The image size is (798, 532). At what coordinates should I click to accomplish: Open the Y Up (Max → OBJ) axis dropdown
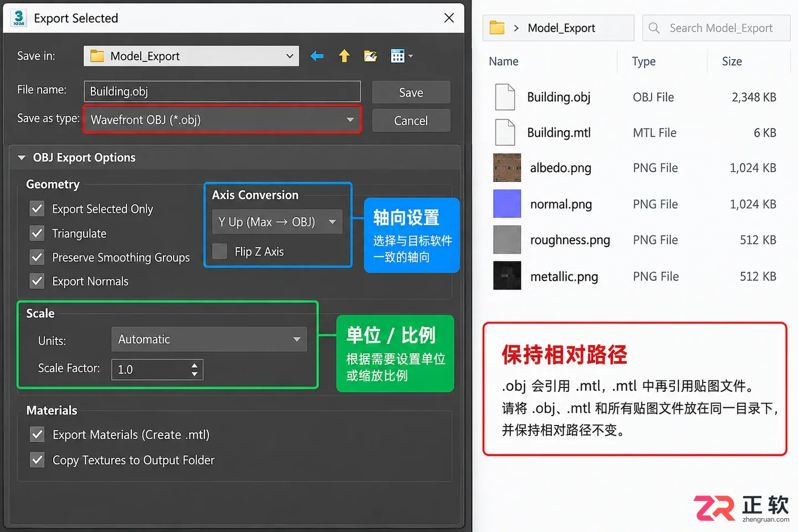[x=277, y=222]
